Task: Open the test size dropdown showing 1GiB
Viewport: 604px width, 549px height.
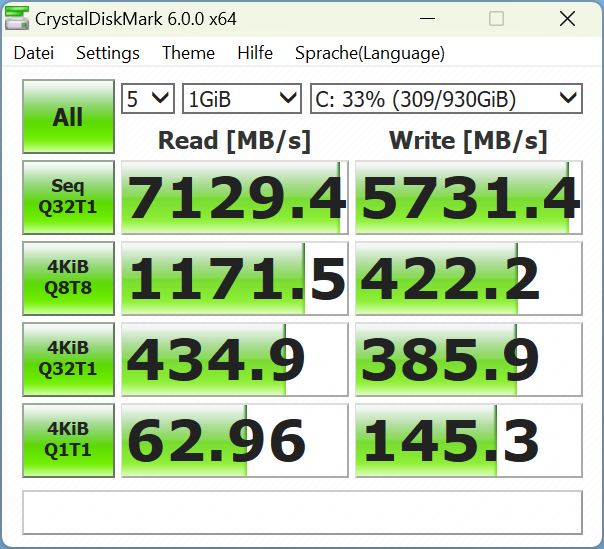Action: pyautogui.click(x=242, y=99)
